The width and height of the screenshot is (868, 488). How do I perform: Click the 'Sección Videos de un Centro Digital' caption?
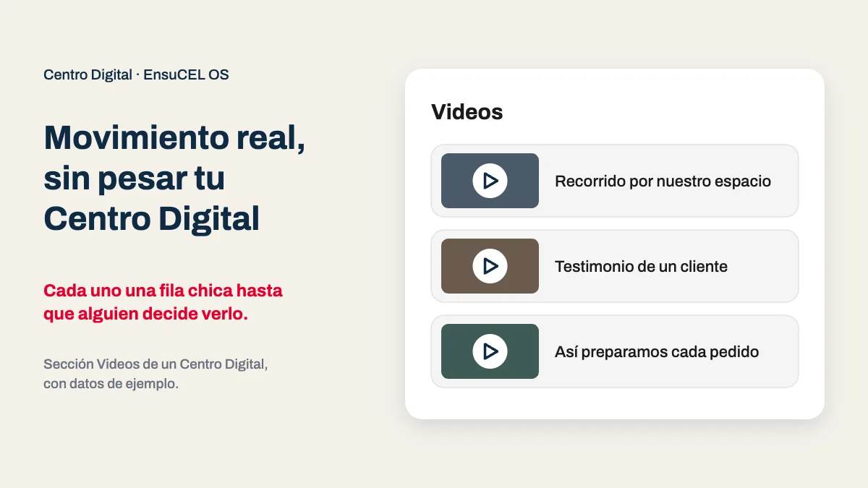(x=156, y=374)
